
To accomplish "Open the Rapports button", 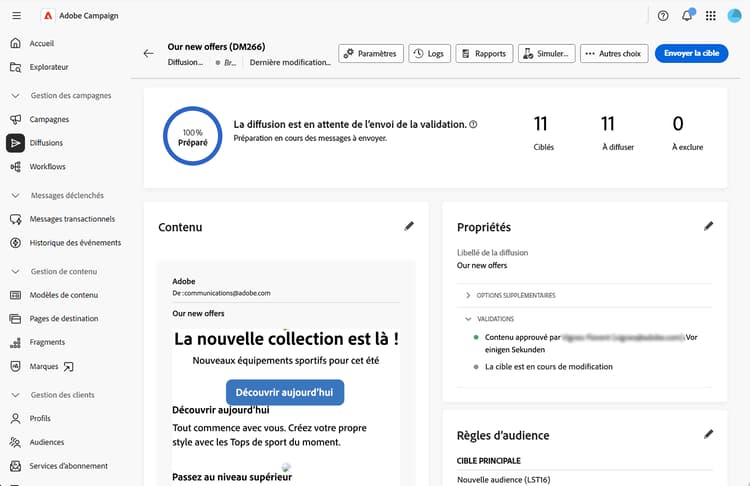I will (484, 54).
